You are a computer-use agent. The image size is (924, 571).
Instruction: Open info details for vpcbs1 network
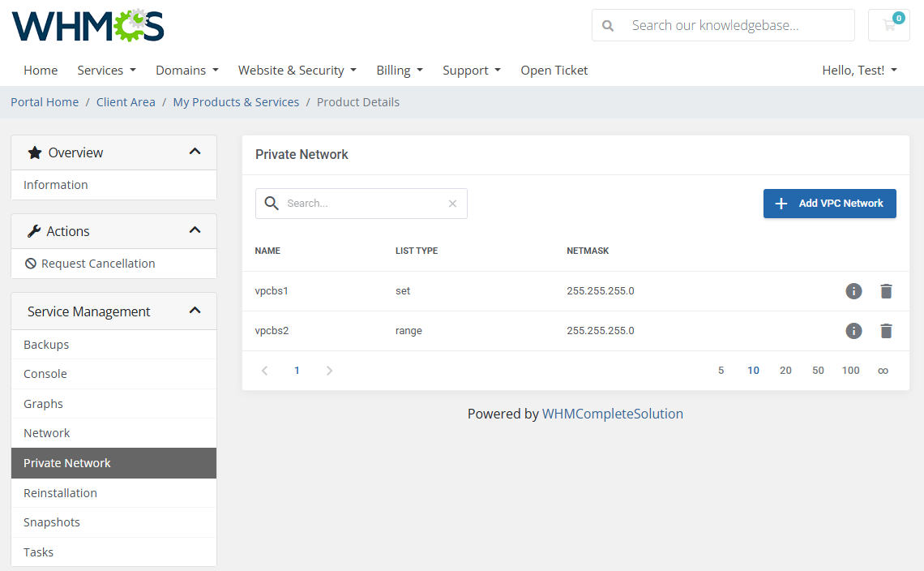pyautogui.click(x=853, y=290)
